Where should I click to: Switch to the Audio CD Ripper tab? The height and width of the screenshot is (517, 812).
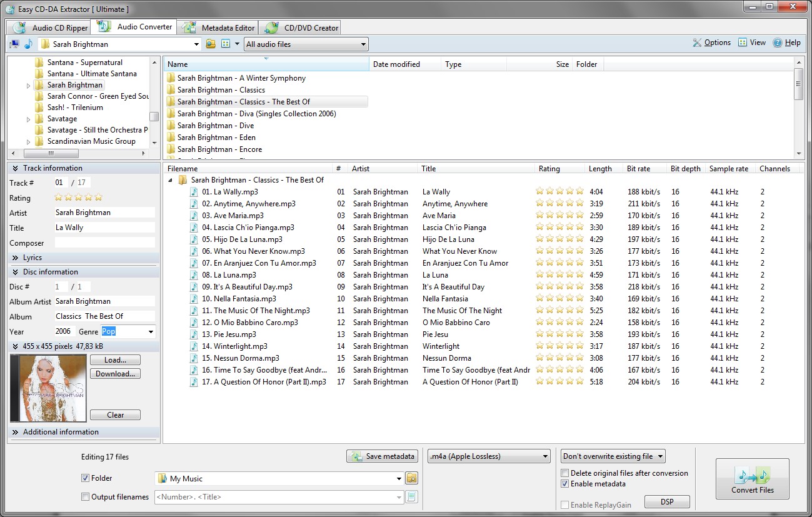(x=51, y=28)
